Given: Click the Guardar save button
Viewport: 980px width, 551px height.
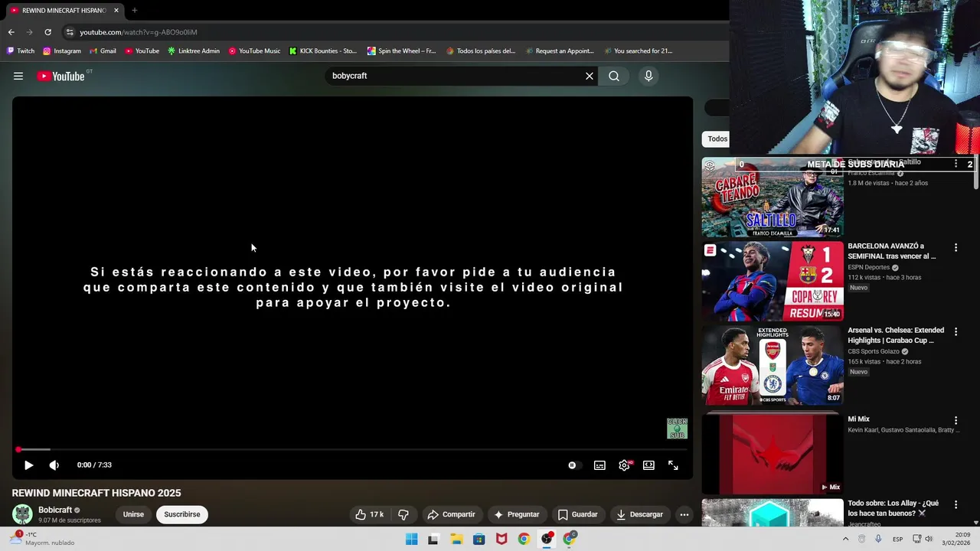Looking at the screenshot, I should pos(578,514).
